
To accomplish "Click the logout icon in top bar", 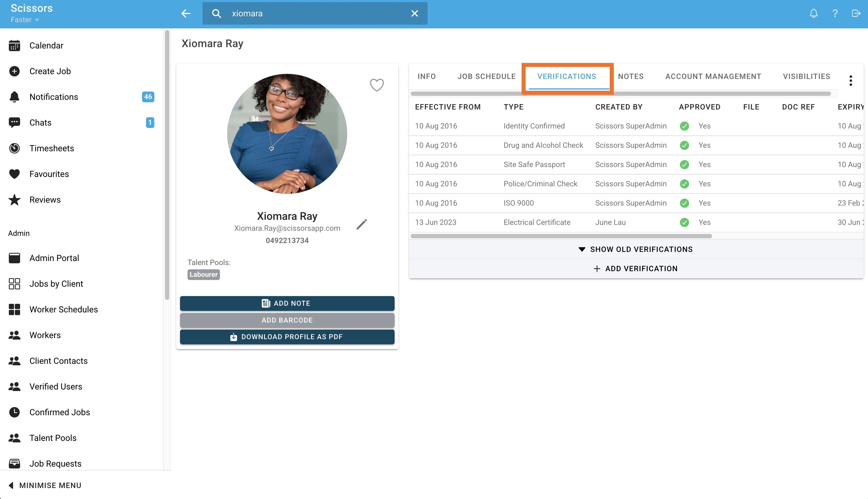I will [856, 13].
